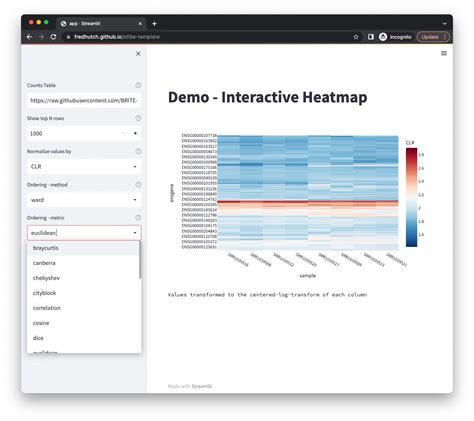Show help for Ordering - metric
This screenshot has height=421, width=474.
coord(138,217)
